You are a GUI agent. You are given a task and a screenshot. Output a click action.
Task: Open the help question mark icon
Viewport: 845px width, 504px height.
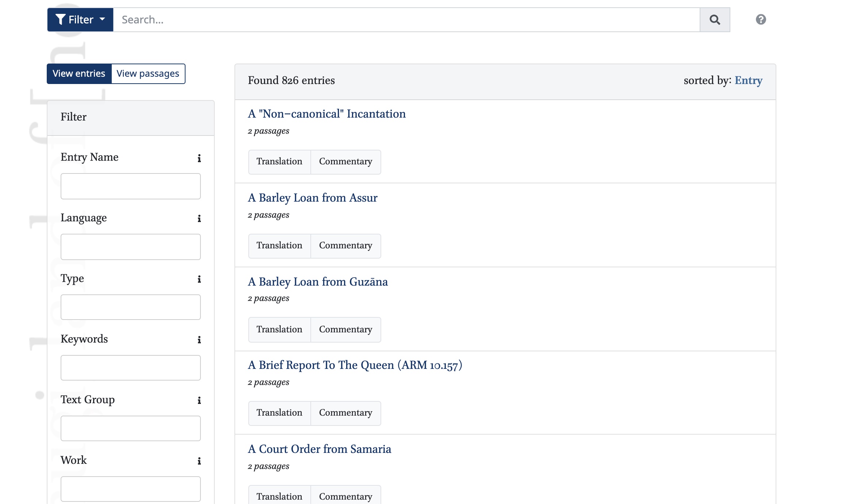761,20
